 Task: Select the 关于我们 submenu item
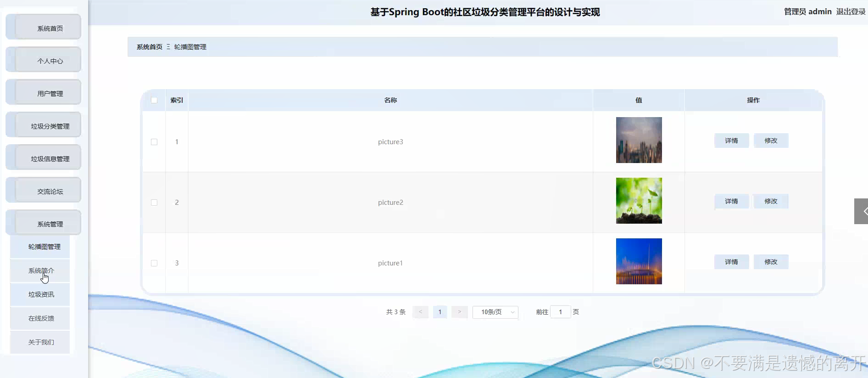coord(40,342)
